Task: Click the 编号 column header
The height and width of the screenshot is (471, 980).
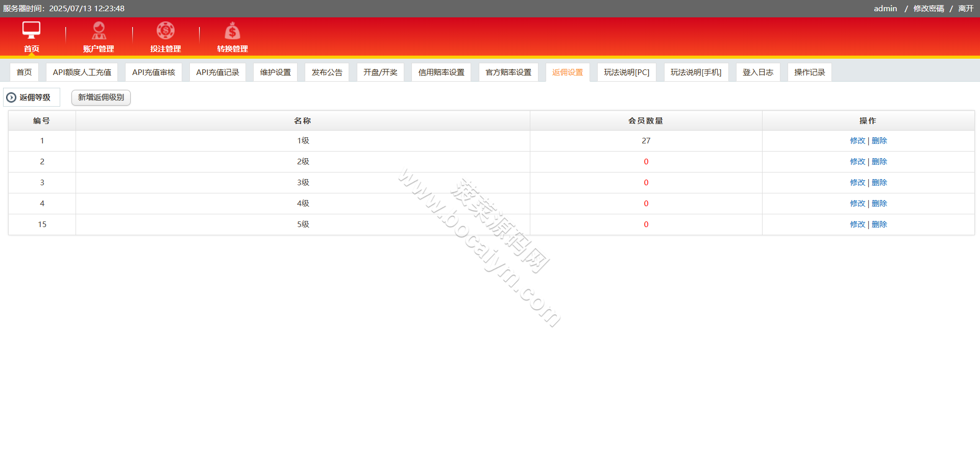Action: coord(42,121)
